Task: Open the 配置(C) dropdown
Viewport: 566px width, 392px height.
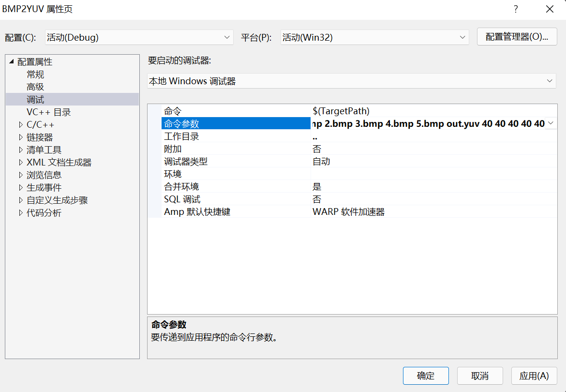Action: [x=227, y=37]
